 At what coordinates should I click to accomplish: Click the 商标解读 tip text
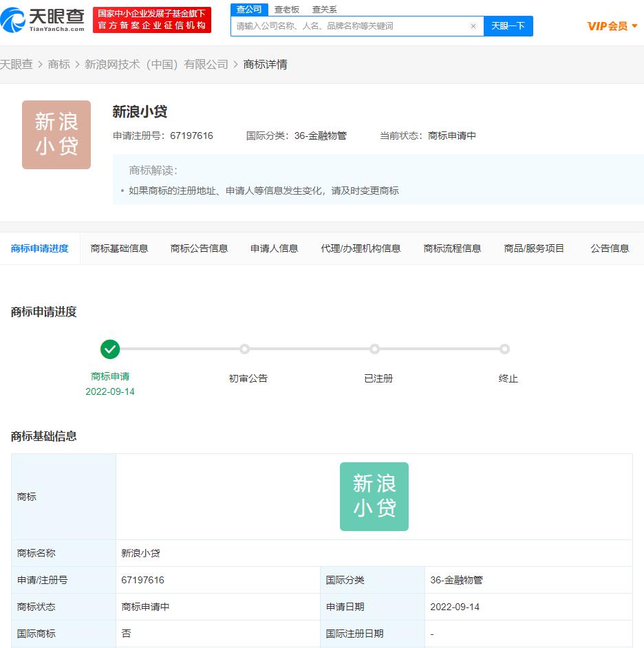click(264, 191)
